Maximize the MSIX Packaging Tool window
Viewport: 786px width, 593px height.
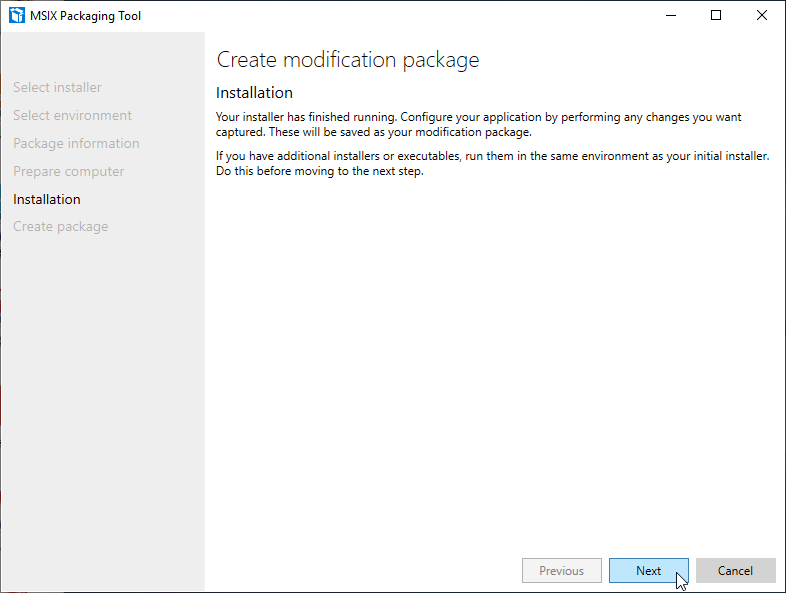(716, 15)
